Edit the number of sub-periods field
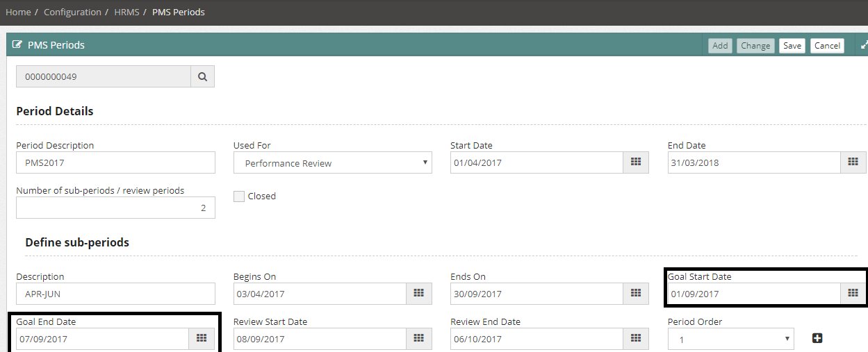 point(115,208)
